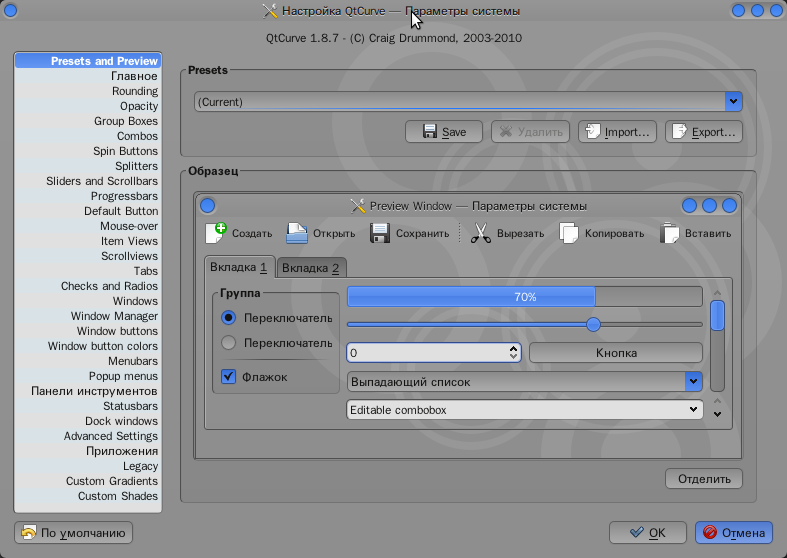This screenshot has width=787, height=558.
Task: Open the Checks and Radios page
Action: coord(88,286)
